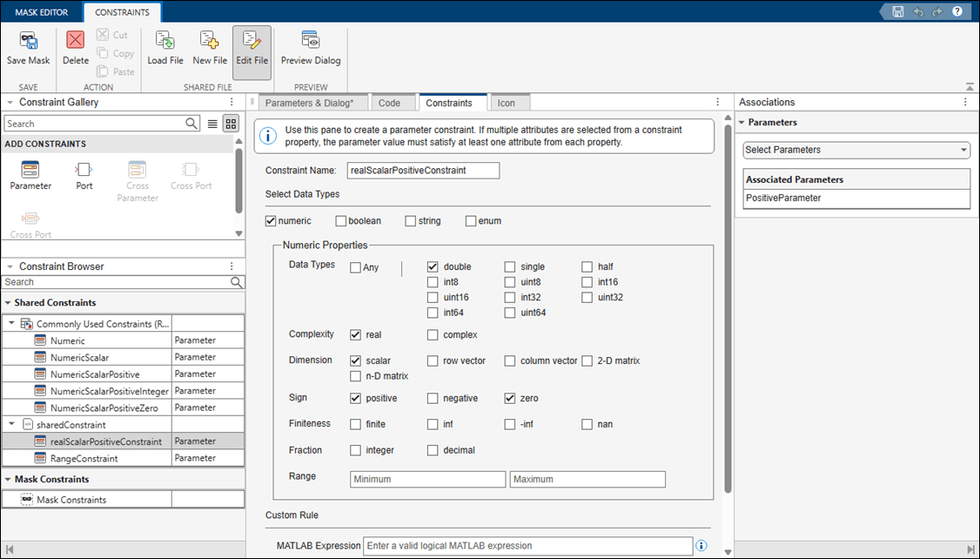Add a Port constraint from the gallery
980x559 pixels.
[x=84, y=171]
